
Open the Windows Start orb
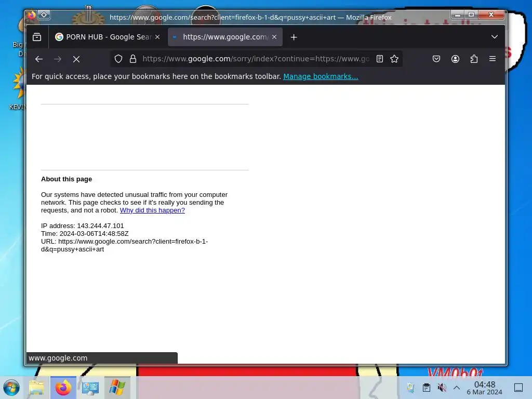(11, 388)
